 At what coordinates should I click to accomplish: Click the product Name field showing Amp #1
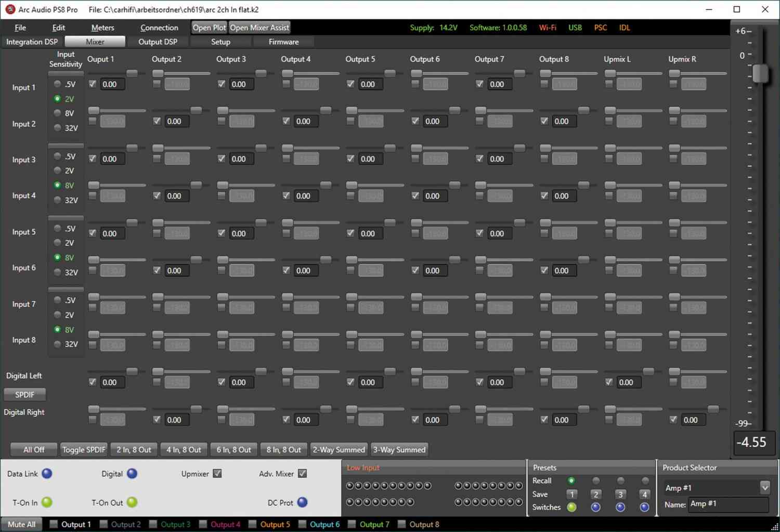pos(729,504)
